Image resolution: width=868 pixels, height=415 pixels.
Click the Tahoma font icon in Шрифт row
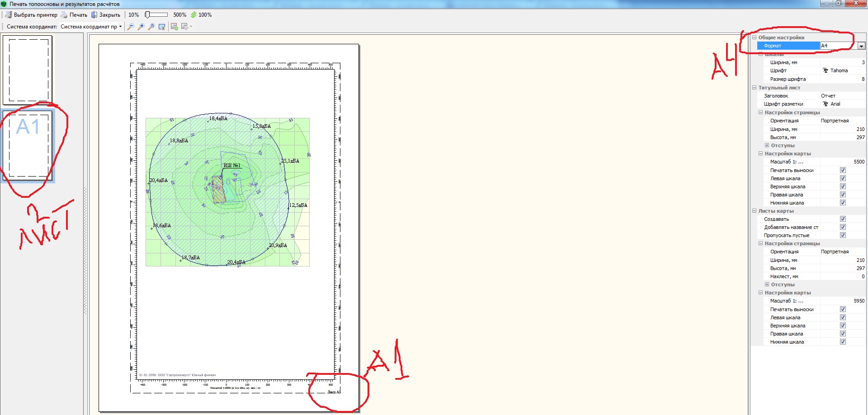[826, 70]
